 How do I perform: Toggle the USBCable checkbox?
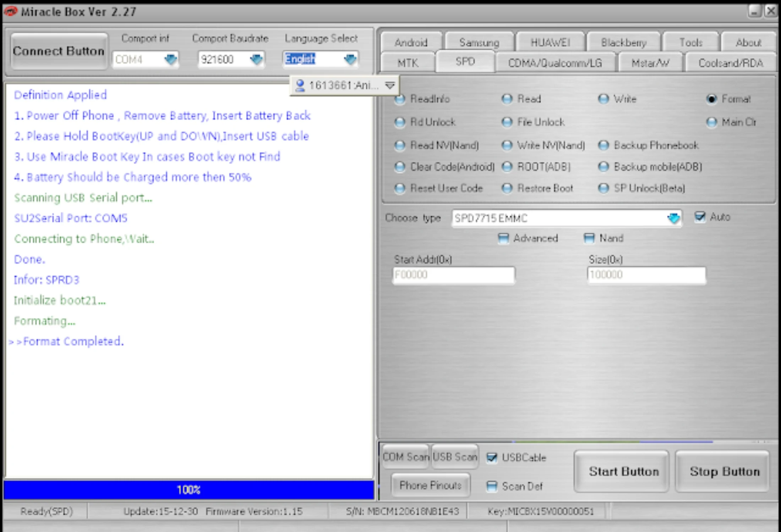[492, 457]
